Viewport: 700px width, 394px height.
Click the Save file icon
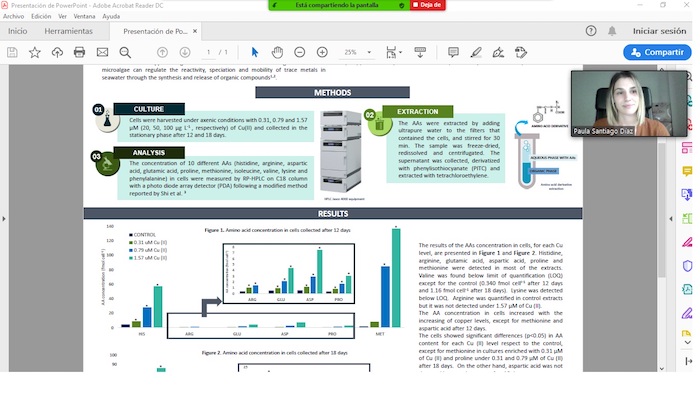point(12,53)
